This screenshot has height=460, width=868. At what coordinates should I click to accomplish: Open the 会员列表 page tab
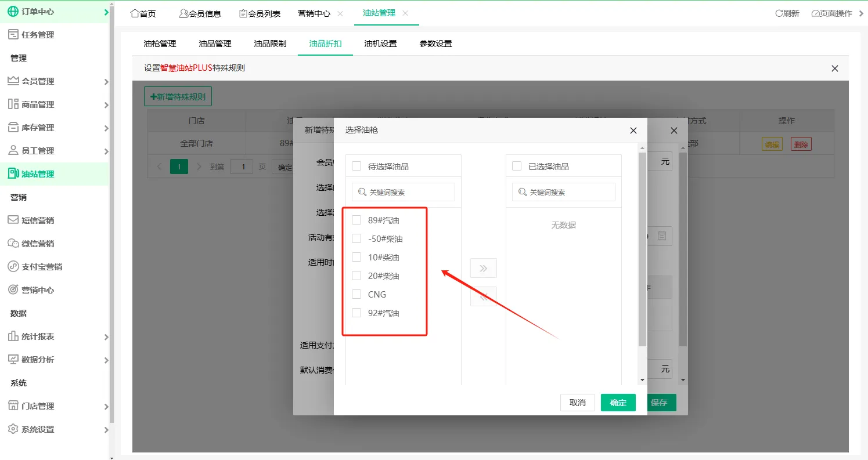(x=260, y=13)
